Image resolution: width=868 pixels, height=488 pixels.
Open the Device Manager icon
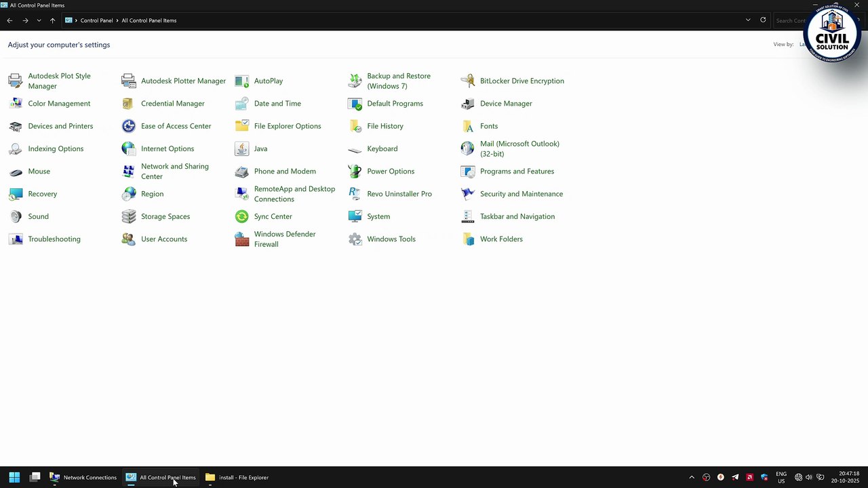468,104
